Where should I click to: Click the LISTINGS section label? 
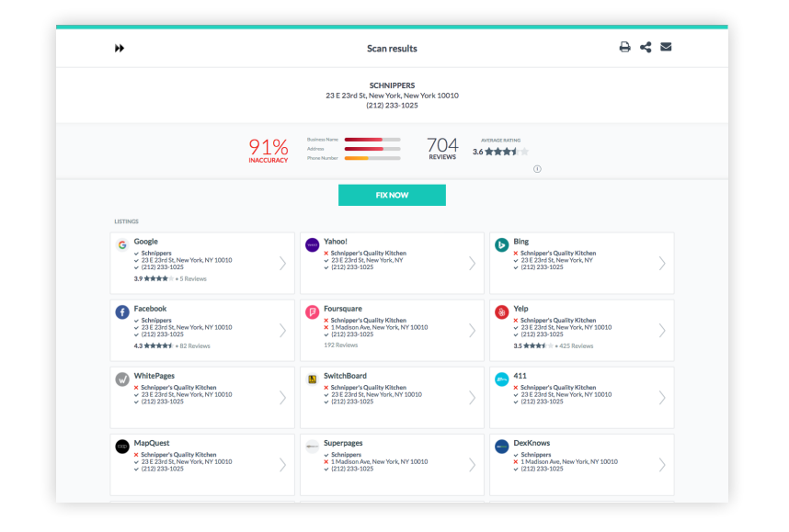[126, 221]
